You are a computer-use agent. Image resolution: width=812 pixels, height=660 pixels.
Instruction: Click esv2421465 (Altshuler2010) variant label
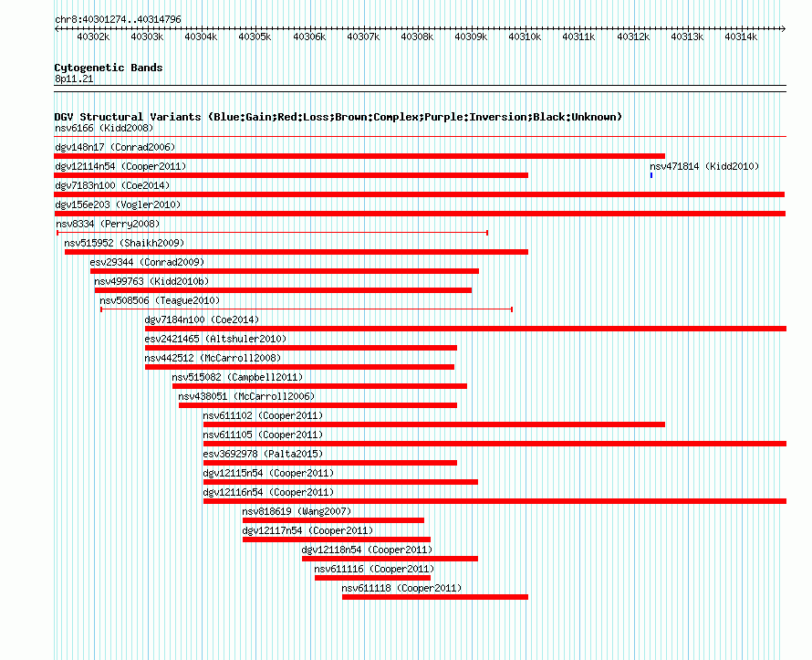[x=215, y=339]
